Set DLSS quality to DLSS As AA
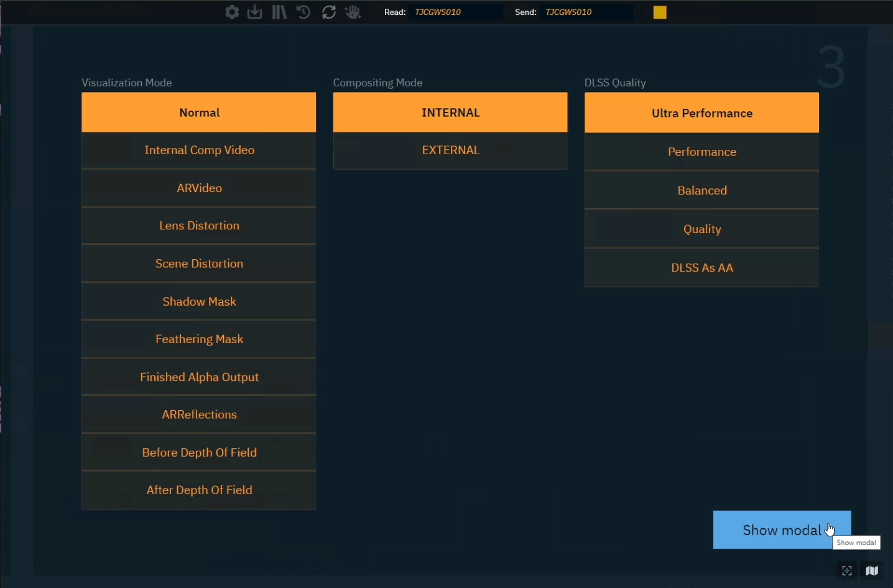The image size is (893, 588). 701,268
